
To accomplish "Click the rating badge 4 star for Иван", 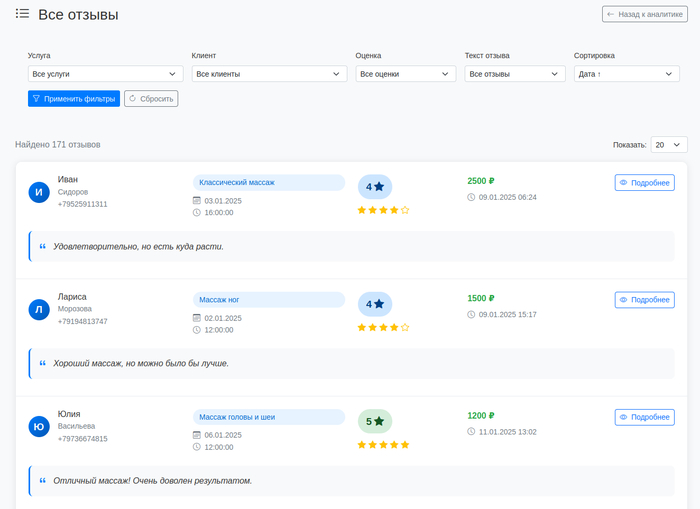I will (x=375, y=187).
